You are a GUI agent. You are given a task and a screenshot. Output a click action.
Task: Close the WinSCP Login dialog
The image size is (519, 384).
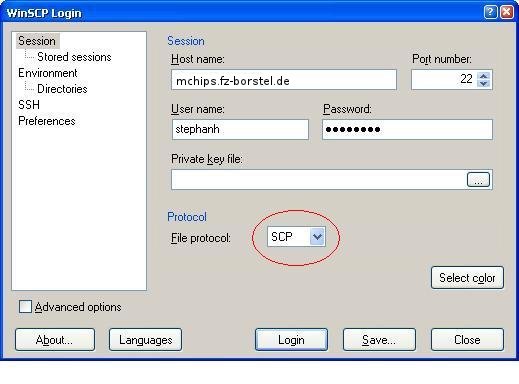tap(507, 12)
